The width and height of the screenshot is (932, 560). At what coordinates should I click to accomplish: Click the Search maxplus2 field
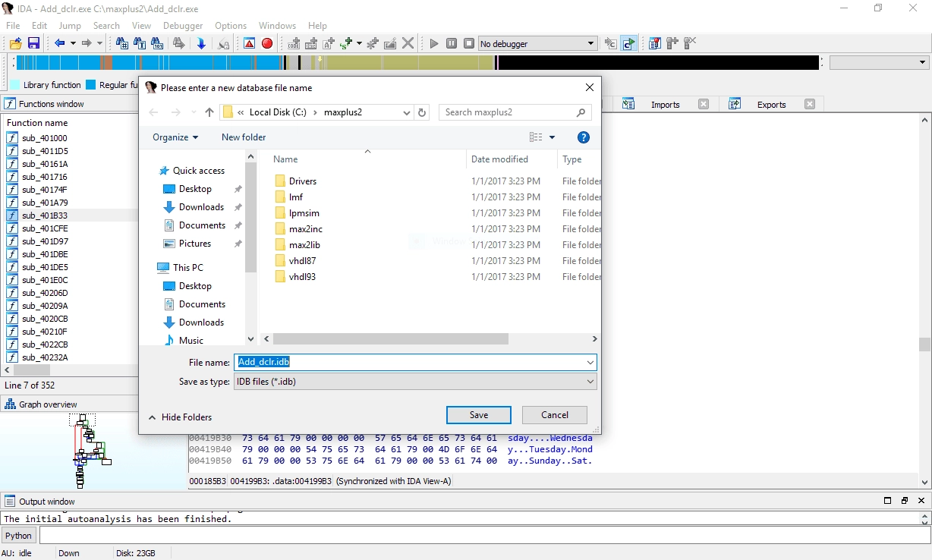[x=515, y=112]
